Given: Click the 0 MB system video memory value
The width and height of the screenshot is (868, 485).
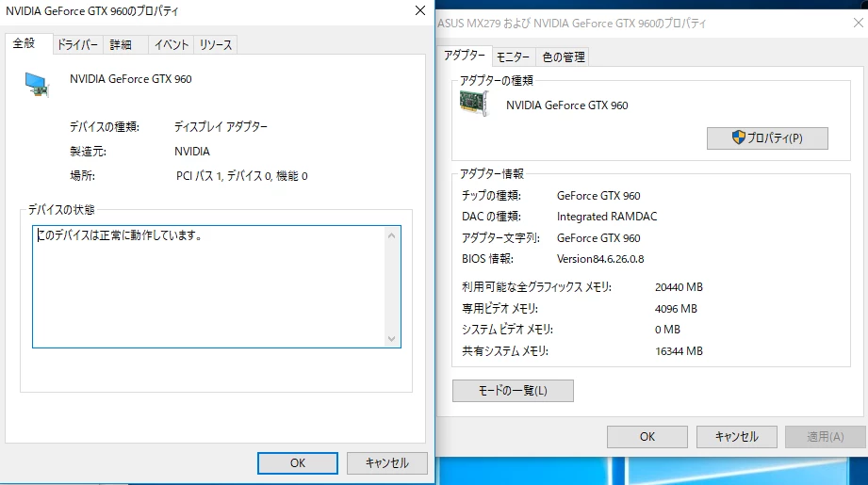Looking at the screenshot, I should pyautogui.click(x=667, y=330).
